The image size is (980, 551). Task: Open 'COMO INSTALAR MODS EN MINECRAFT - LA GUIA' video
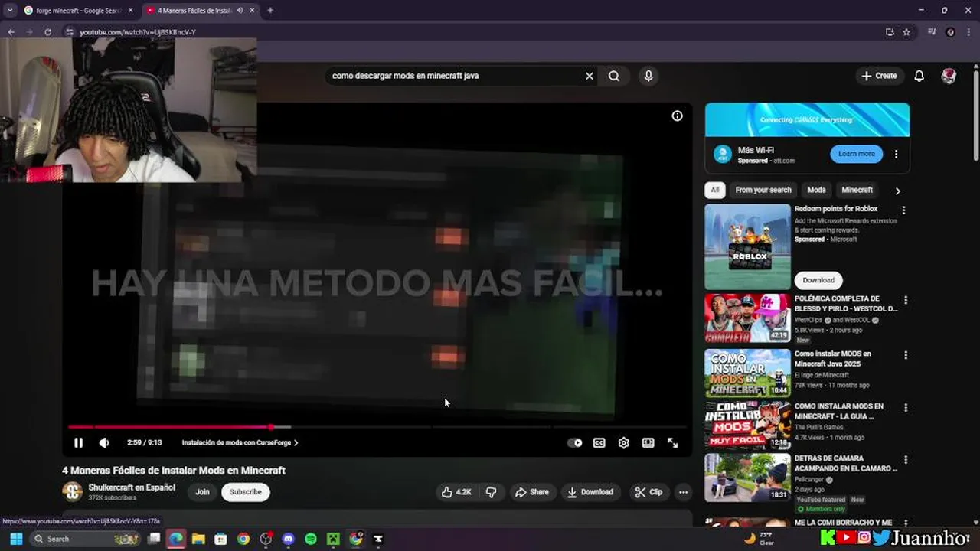click(x=747, y=425)
